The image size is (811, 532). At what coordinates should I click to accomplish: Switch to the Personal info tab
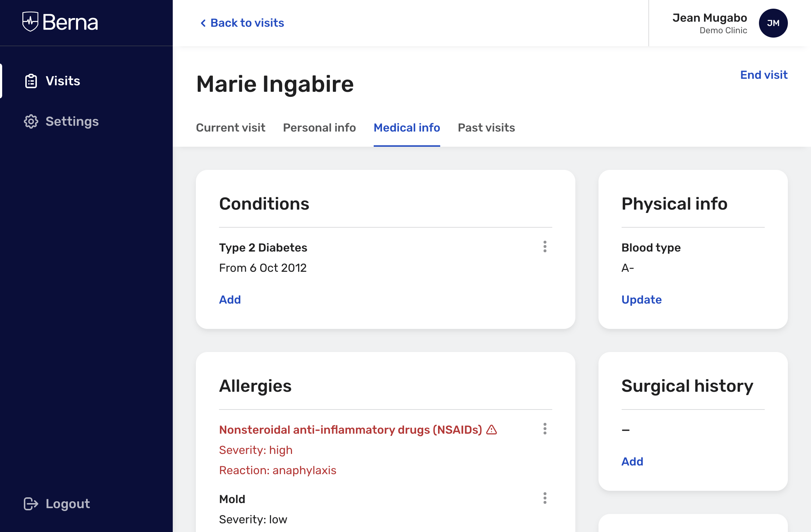[319, 128]
